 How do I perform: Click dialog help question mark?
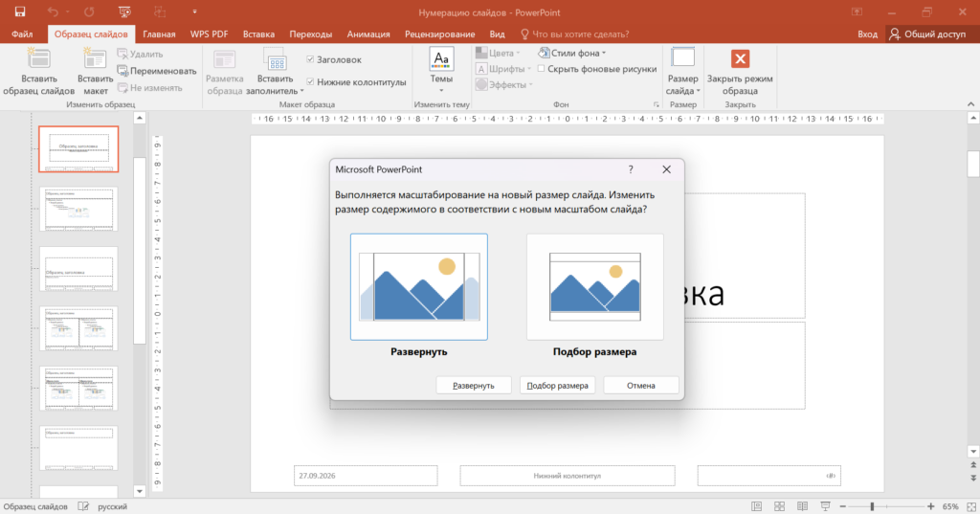coord(631,169)
